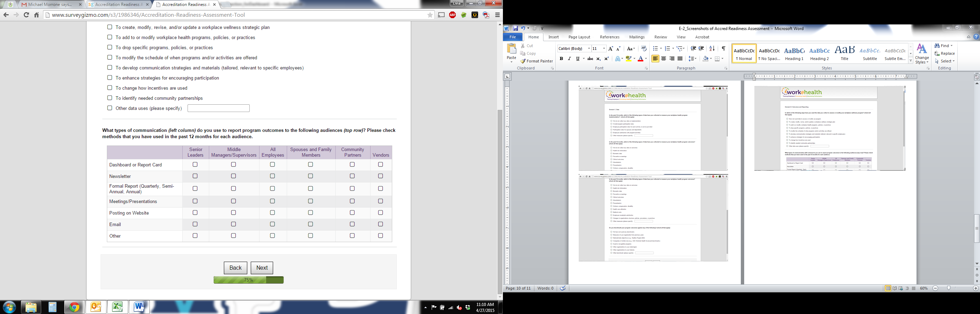Viewport: 980px width, 314px height.
Task: Go back to previous page in Chrome
Action: 6,15
